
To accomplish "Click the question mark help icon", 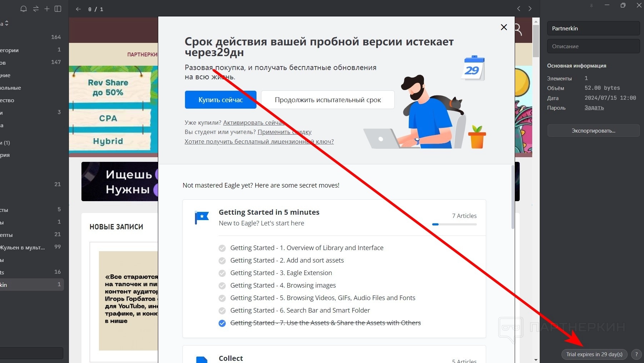I will pyautogui.click(x=636, y=354).
